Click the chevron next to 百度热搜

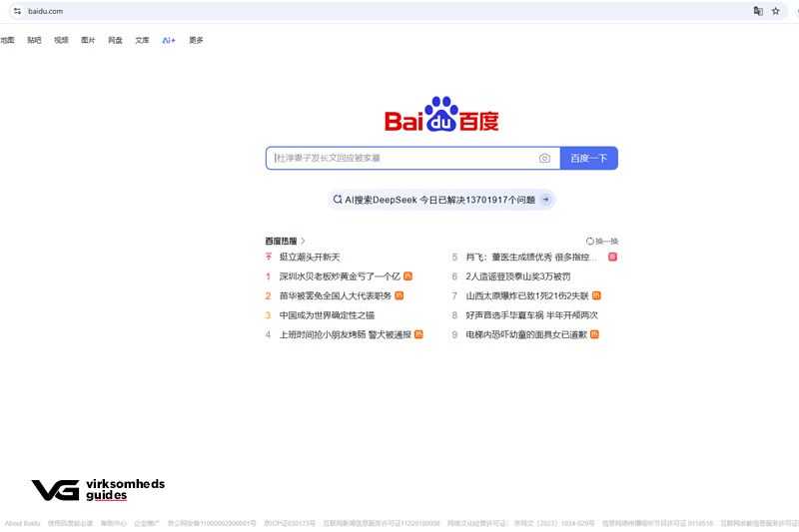[x=303, y=241]
